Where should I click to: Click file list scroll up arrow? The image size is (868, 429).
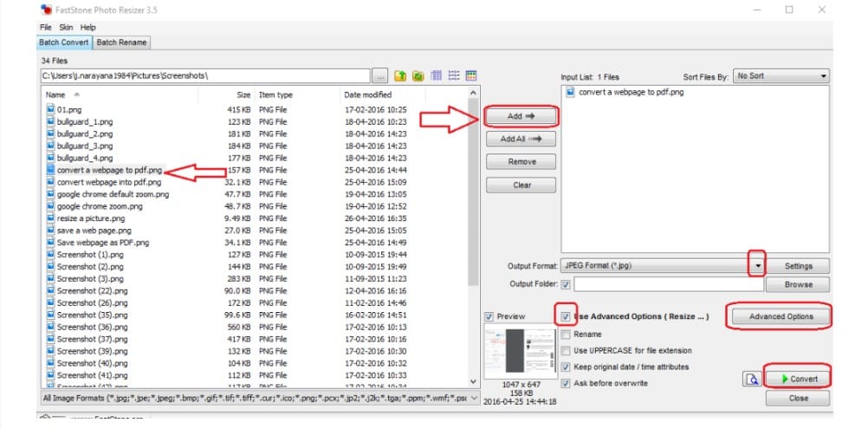[473, 94]
